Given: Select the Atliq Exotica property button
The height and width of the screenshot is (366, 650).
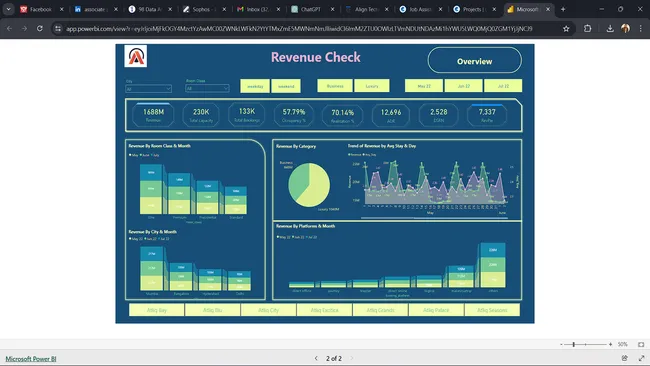Looking at the screenshot, I should [x=325, y=310].
